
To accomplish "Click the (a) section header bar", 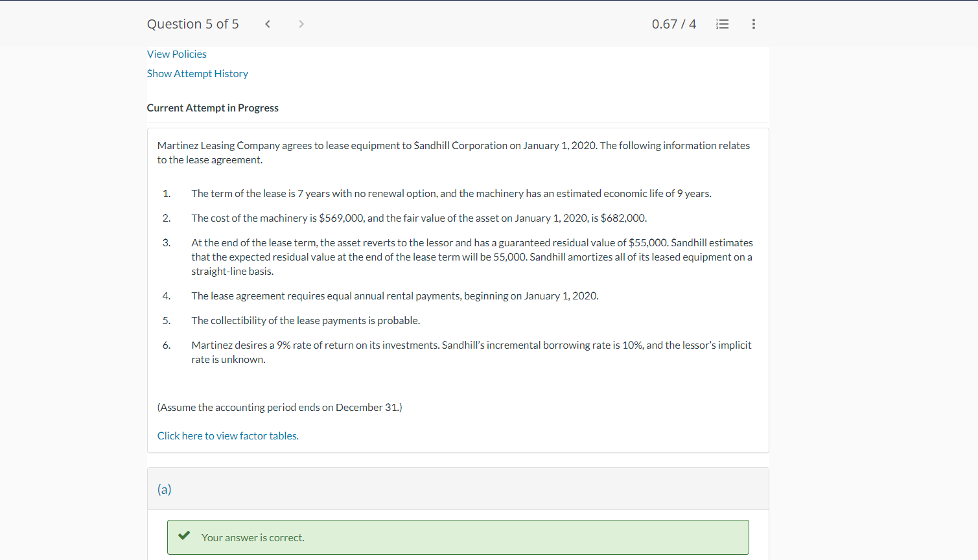I will 458,489.
